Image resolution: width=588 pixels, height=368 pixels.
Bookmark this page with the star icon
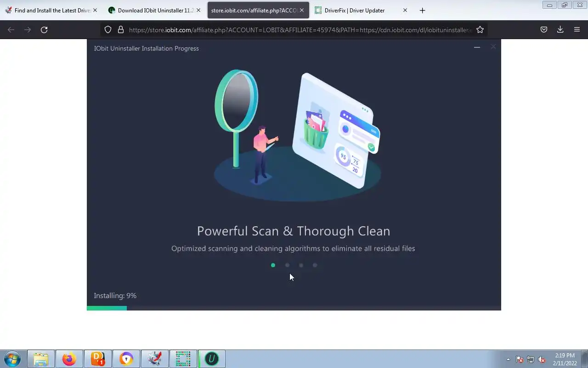(x=480, y=30)
